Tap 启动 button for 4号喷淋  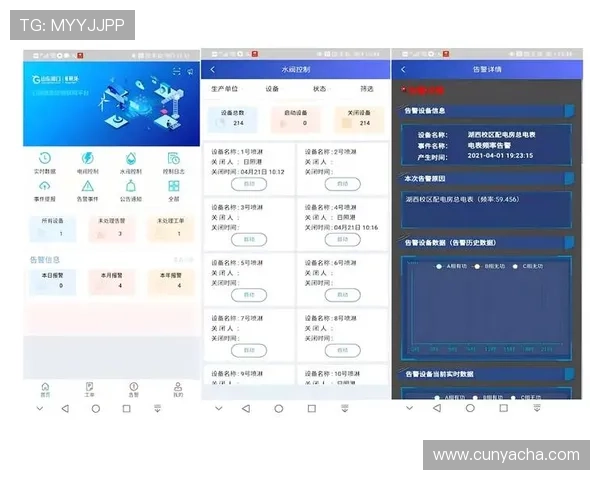[342, 240]
